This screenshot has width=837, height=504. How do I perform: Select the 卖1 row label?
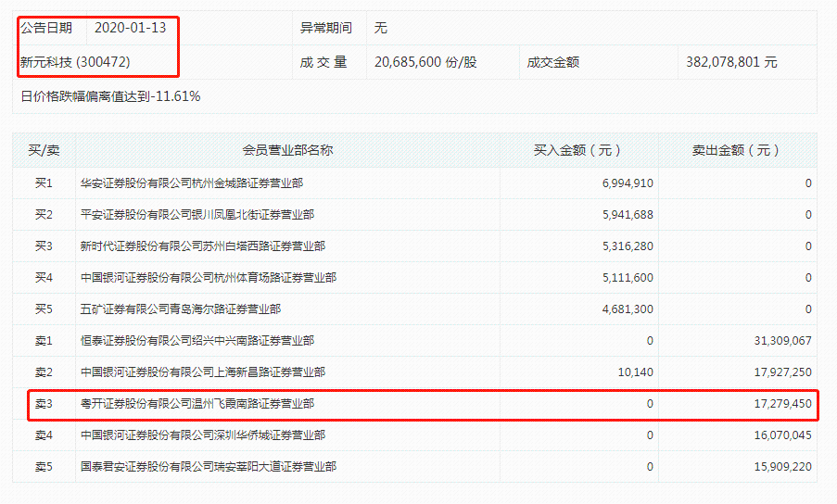44,340
